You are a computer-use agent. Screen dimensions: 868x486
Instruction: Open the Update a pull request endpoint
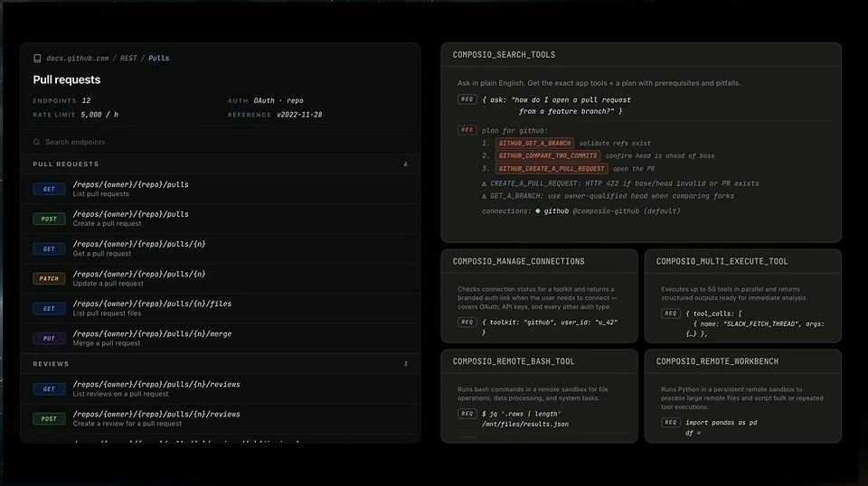pos(221,278)
